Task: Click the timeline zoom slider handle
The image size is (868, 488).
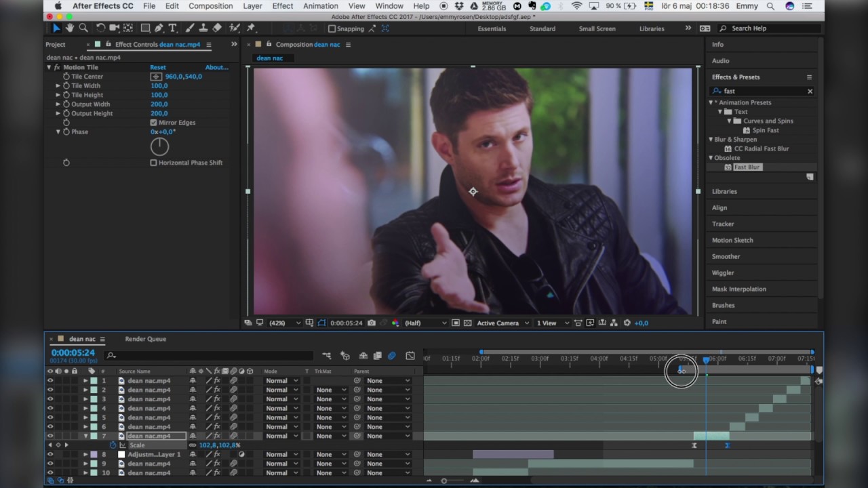Action: coord(444,481)
